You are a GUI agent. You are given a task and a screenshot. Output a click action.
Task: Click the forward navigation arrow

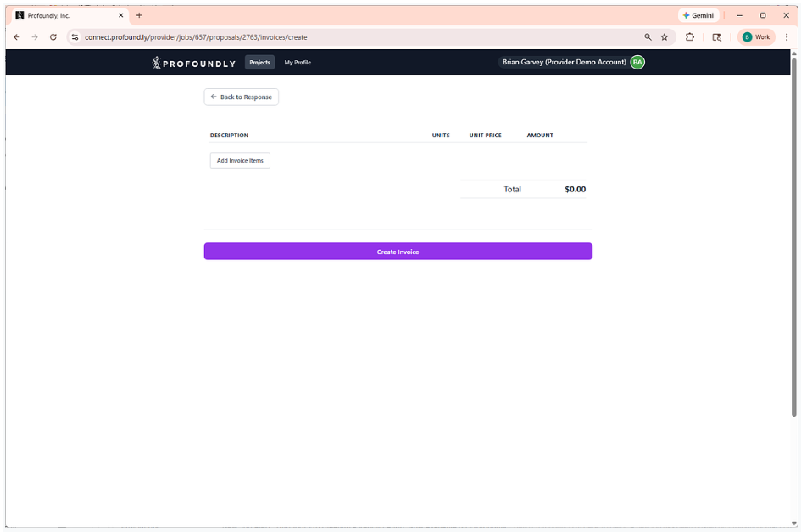35,37
